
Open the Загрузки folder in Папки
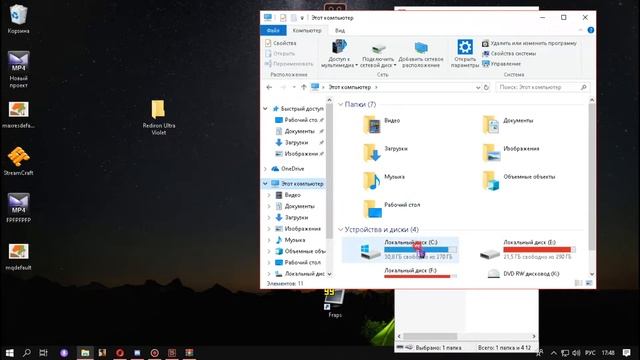(x=385, y=152)
